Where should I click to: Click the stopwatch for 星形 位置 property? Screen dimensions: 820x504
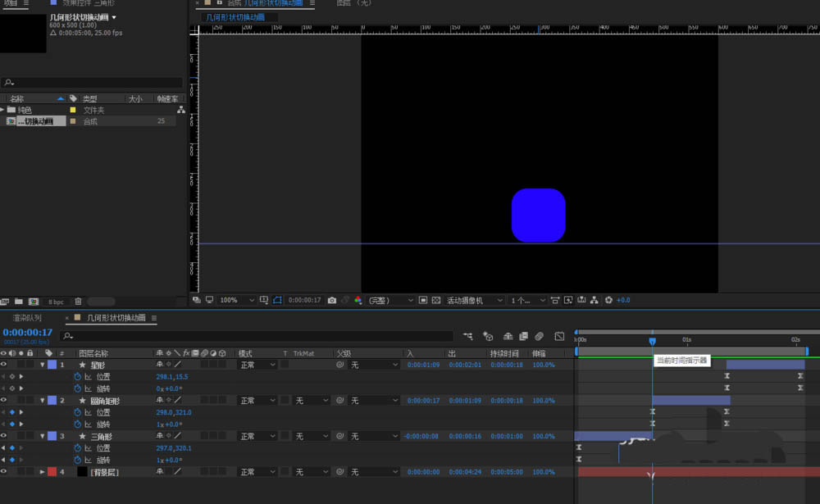[x=78, y=377]
